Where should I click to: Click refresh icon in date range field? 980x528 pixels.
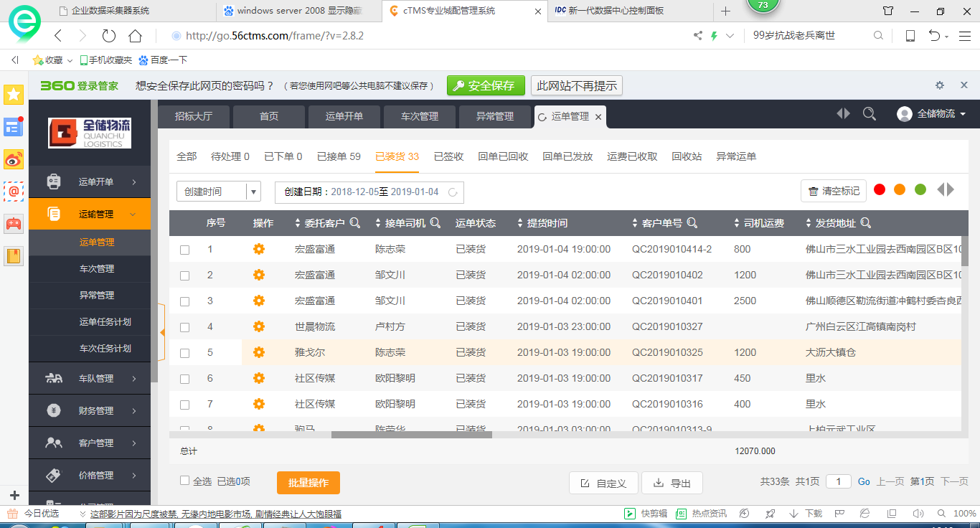point(453,192)
